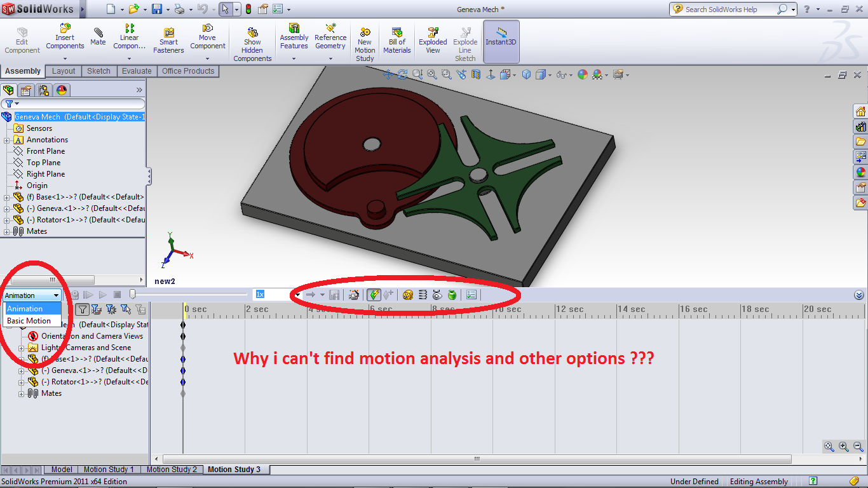Click the Section View icon

[477, 74]
